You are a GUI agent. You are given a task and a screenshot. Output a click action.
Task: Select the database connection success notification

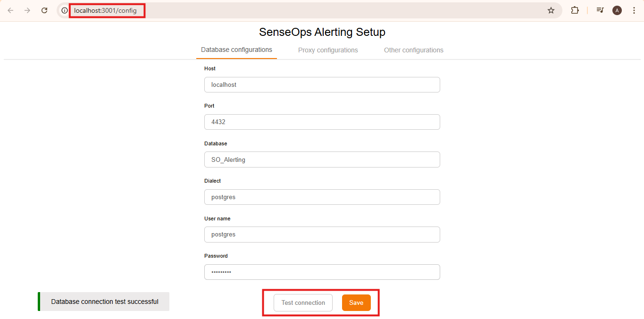(103, 301)
